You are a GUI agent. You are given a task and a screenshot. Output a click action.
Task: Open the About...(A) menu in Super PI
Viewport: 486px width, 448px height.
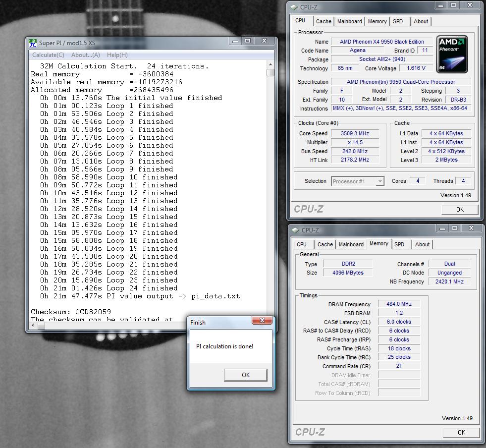[x=86, y=55]
